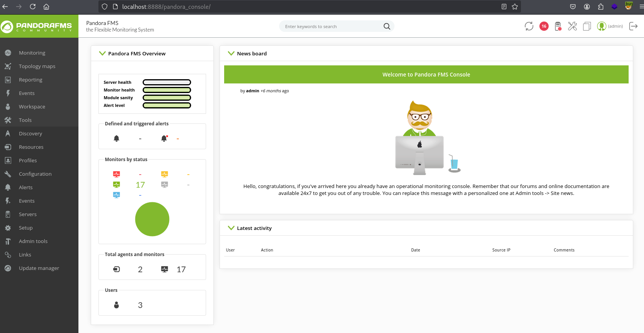
Task: Click the Resources icon in sidebar
Action: pos(8,147)
